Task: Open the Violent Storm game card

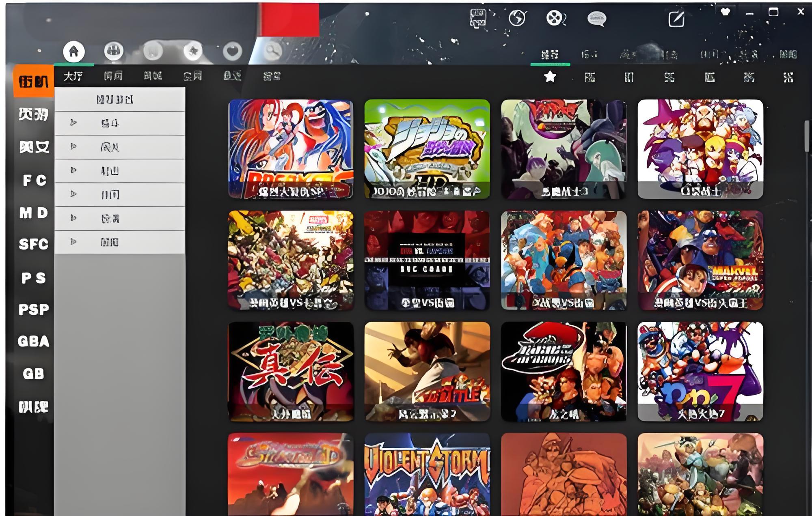Action: coord(427,475)
